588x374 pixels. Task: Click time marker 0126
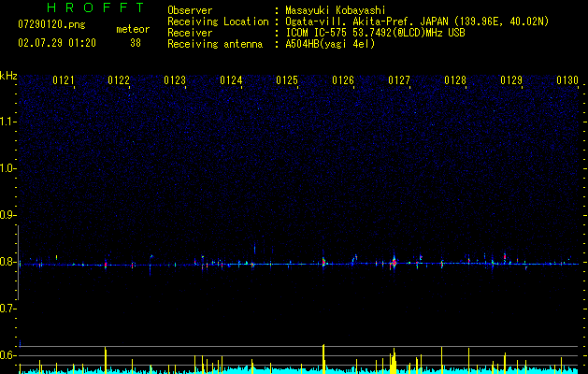click(x=343, y=80)
